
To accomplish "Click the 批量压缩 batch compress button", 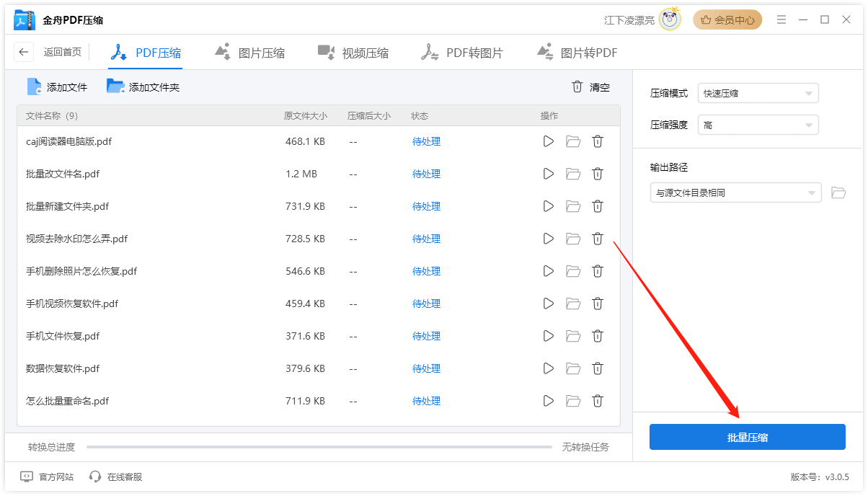I will point(748,437).
